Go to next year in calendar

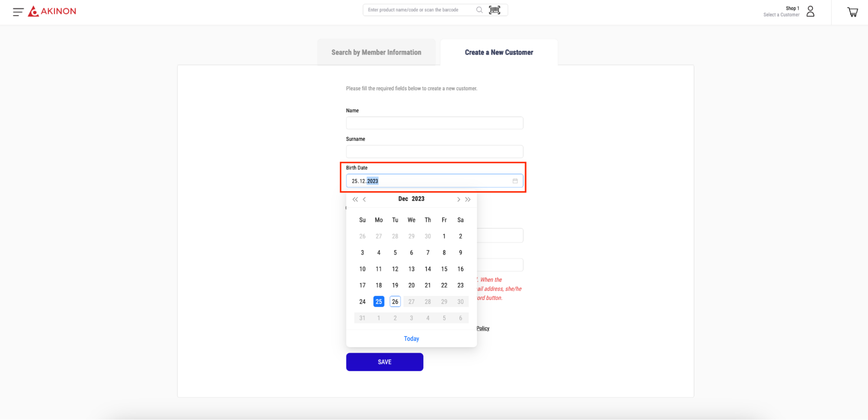(x=468, y=199)
